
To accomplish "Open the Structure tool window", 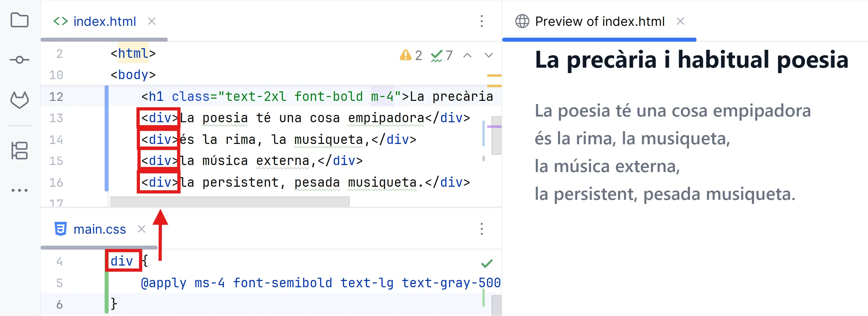I will [x=19, y=150].
